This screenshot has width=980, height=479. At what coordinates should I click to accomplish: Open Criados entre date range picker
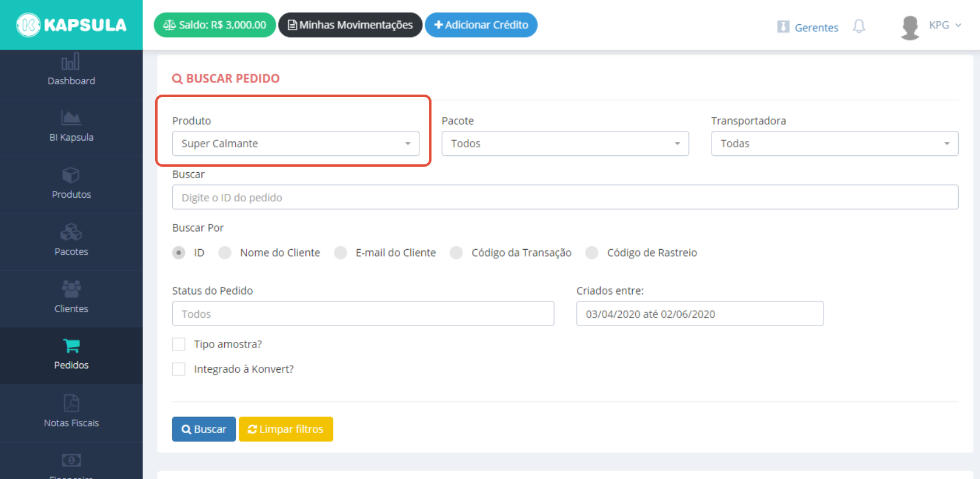pos(700,313)
